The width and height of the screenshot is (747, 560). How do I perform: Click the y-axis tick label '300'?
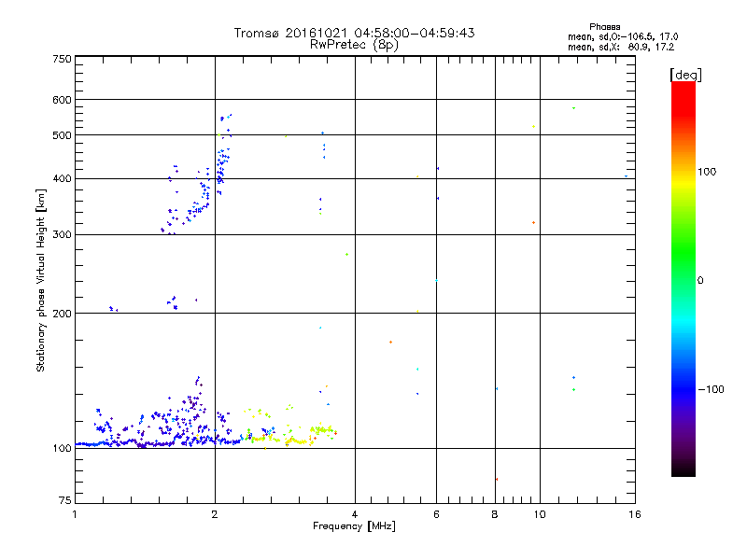62,234
